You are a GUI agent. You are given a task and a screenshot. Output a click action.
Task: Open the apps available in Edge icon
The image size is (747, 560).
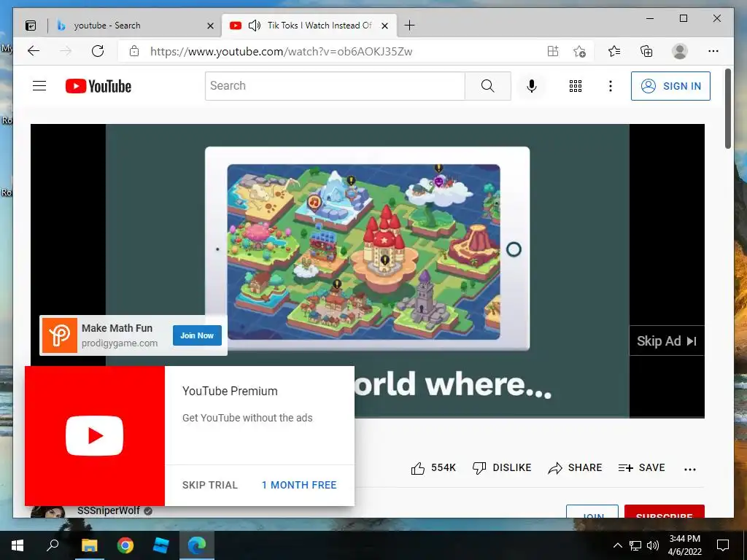553,51
